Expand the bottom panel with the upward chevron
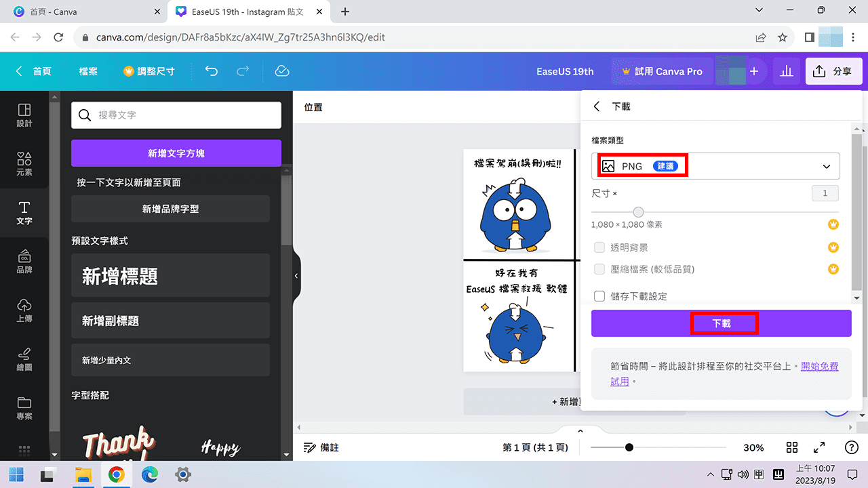Screen dimensions: 868x488 [580, 430]
